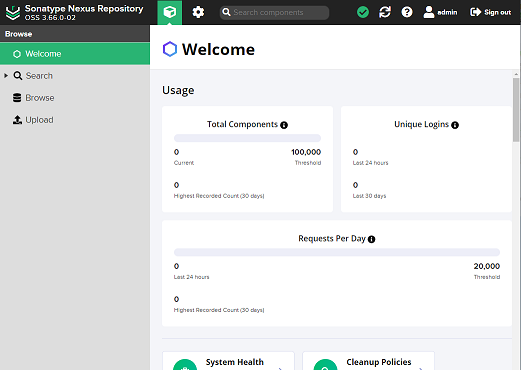The image size is (521, 370).
Task: Open the Cleanup Policies card
Action: [x=368, y=361]
